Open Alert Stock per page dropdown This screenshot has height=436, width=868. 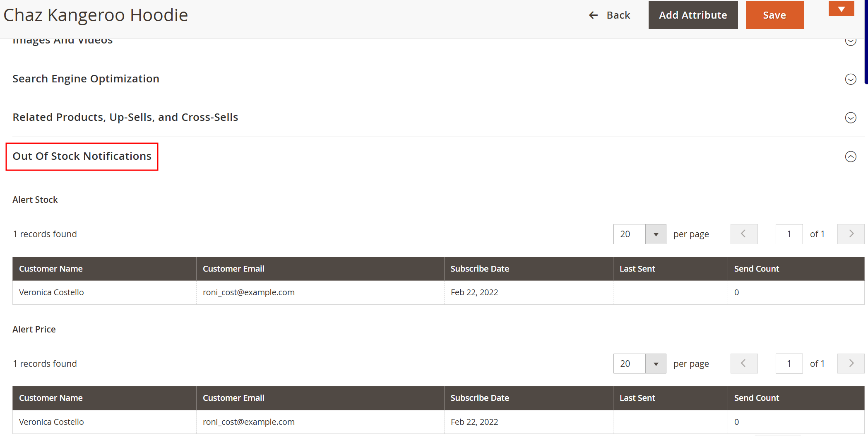656,234
